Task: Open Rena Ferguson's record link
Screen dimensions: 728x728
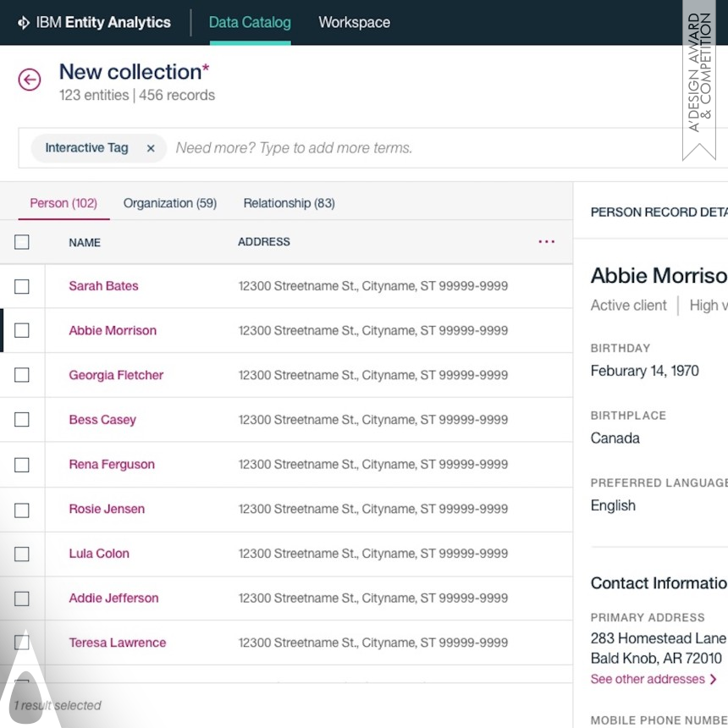Action: point(112,465)
